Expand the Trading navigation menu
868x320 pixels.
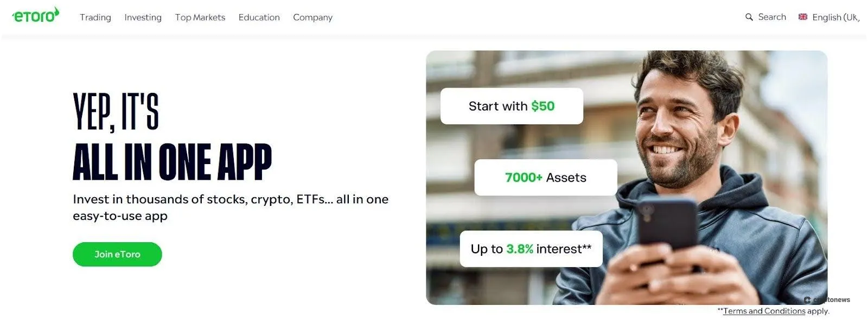point(95,17)
